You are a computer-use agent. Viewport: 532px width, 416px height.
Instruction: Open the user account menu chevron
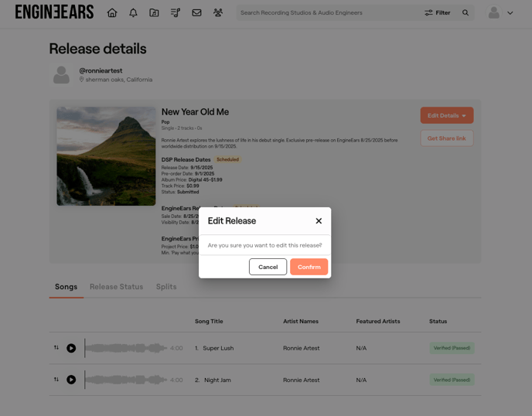[x=510, y=13]
